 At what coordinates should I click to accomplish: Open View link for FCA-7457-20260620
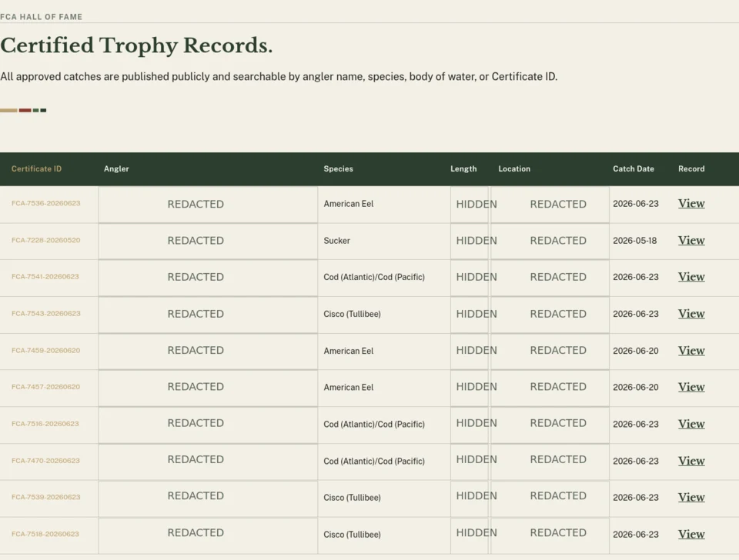[x=691, y=387]
